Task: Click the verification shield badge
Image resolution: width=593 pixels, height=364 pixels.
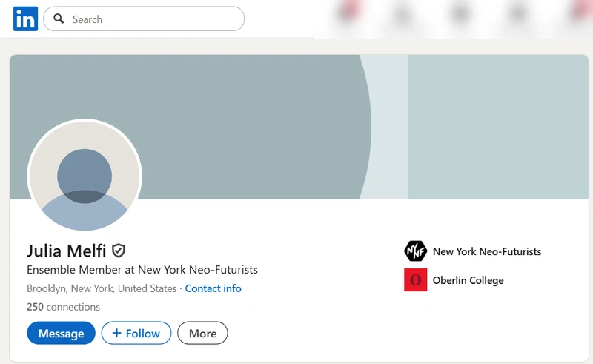Action: 119,251
